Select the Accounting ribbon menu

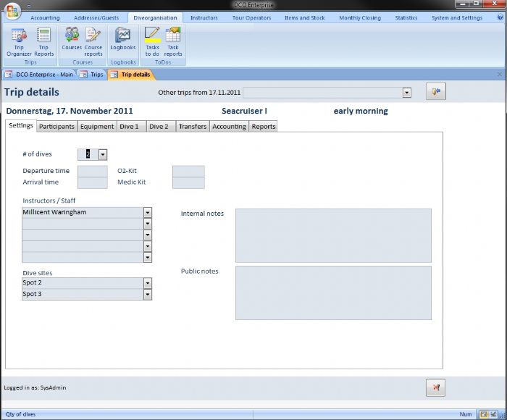[45, 18]
